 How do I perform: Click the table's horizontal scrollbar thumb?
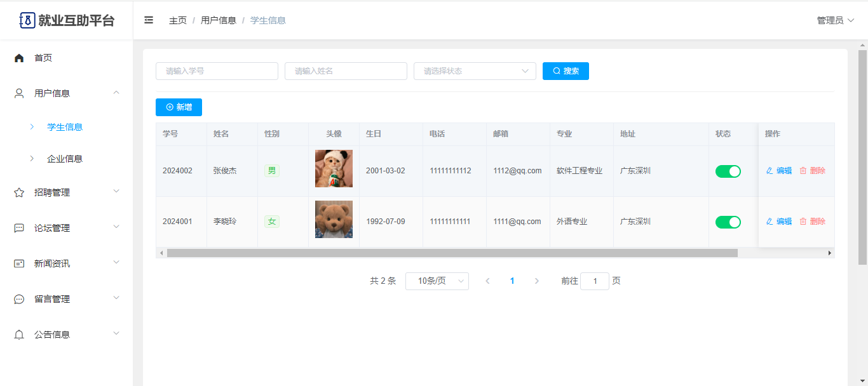click(452, 253)
